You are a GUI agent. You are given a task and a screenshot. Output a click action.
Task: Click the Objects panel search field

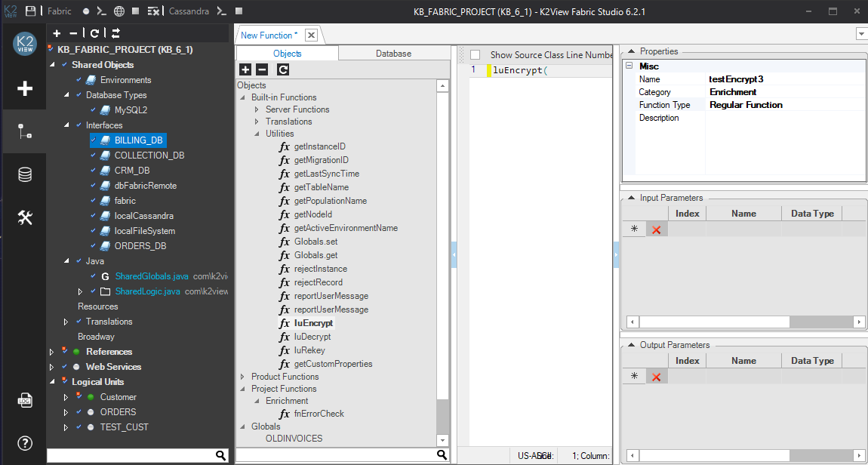(336, 455)
